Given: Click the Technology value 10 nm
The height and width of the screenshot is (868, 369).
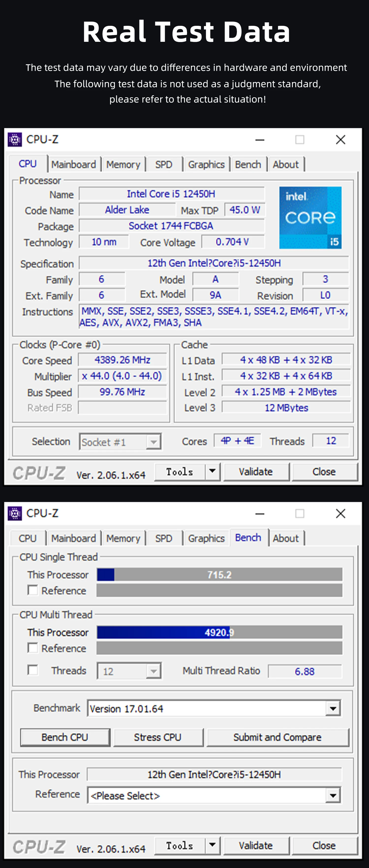Looking at the screenshot, I should [104, 242].
